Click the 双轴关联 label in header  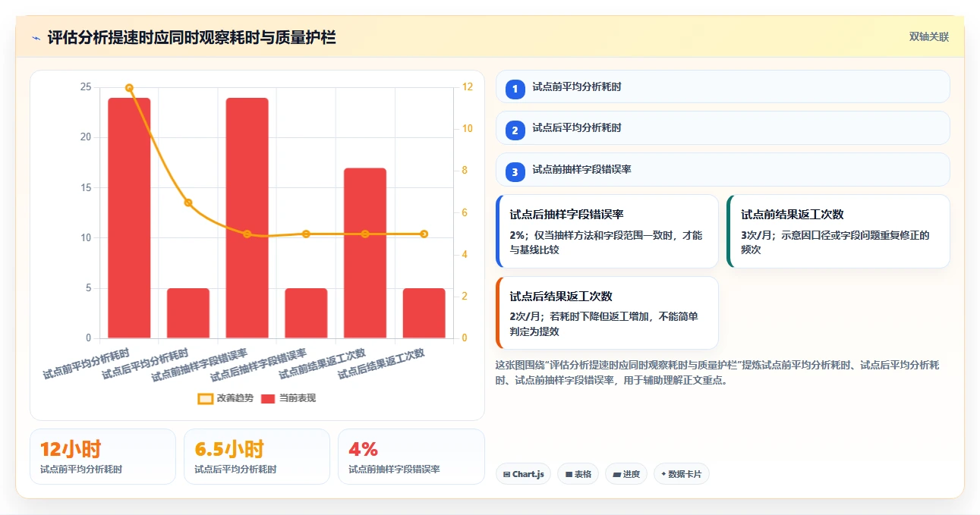[x=929, y=36]
